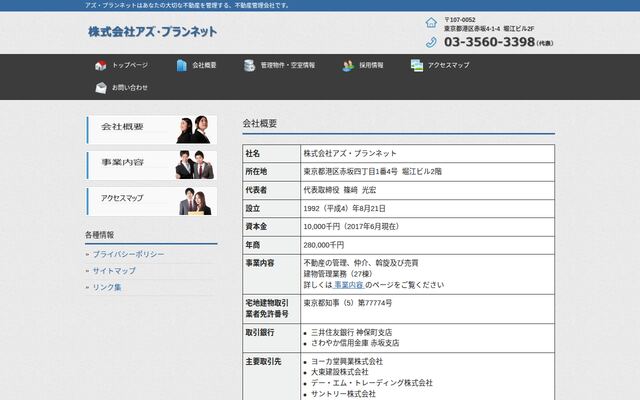Open the 事業内容 sidebar banner
Image resolution: width=640 pixels, height=400 pixels.
(x=151, y=165)
